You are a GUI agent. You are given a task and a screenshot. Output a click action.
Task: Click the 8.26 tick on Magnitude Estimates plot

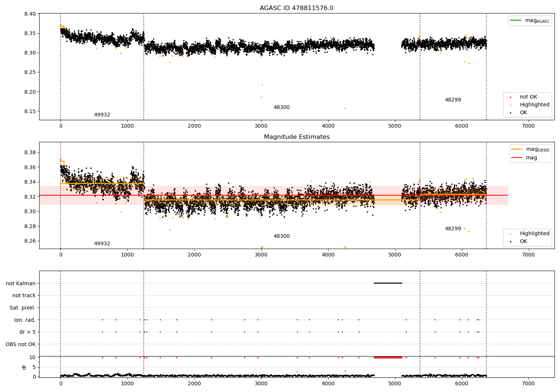[x=30, y=241]
